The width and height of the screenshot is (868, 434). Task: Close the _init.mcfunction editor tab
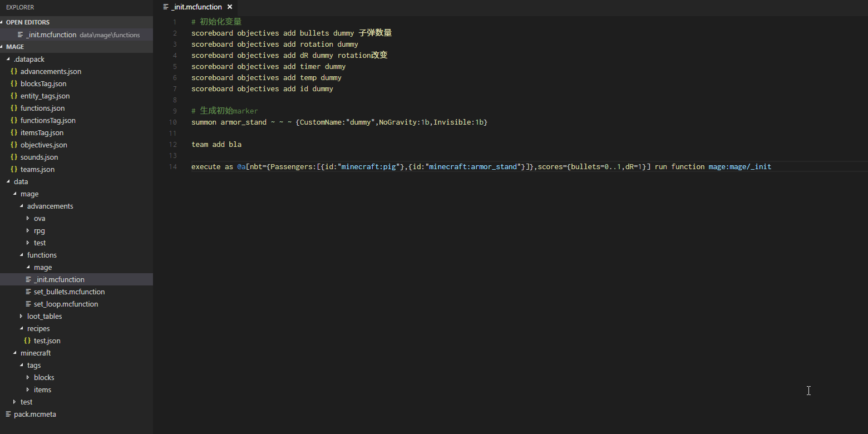(x=230, y=7)
